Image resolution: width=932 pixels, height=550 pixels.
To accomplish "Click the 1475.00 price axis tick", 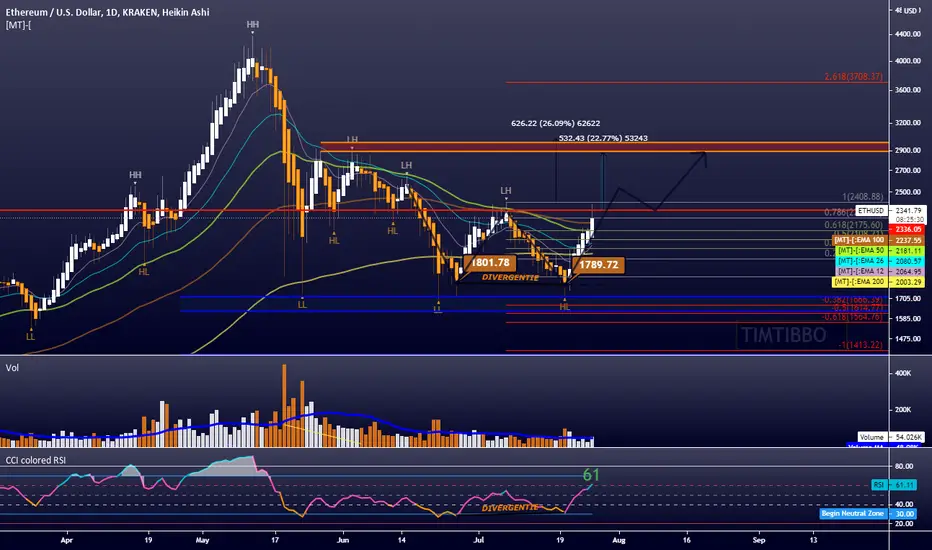I will 908,339.
